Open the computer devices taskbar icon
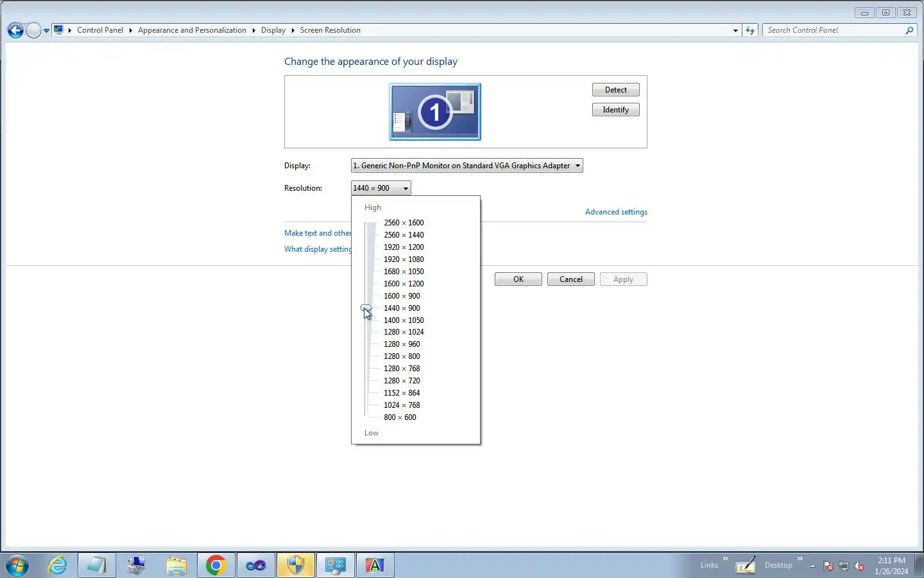Image resolution: width=924 pixels, height=578 pixels. click(137, 565)
